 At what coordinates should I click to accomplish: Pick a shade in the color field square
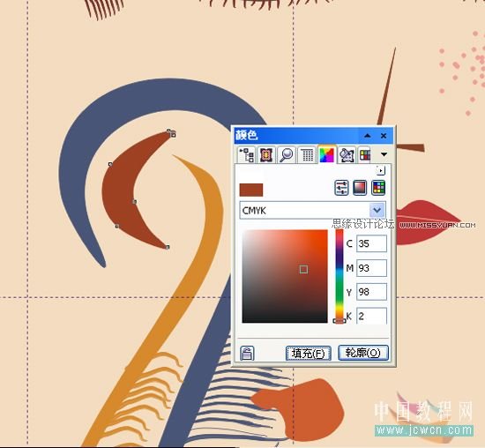(285, 276)
